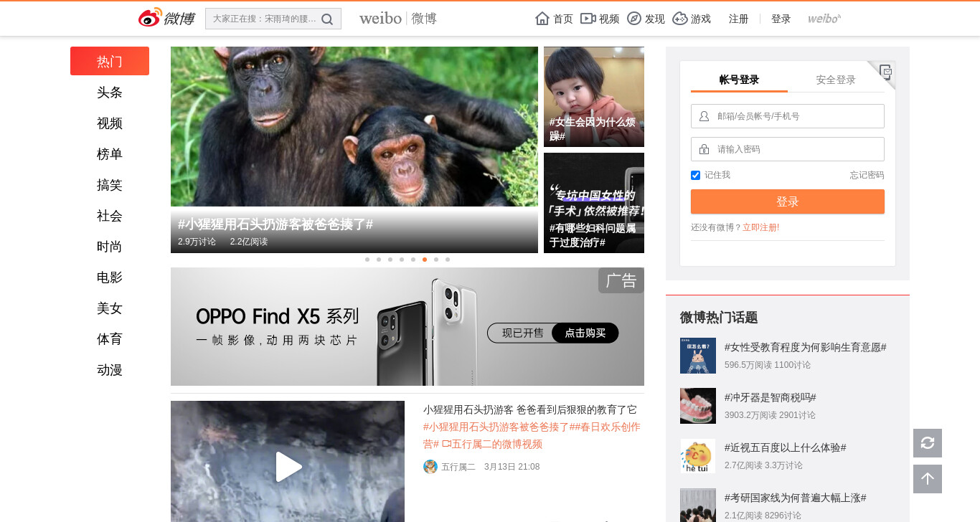
Task: Click the refresh icon button
Action: click(x=928, y=443)
